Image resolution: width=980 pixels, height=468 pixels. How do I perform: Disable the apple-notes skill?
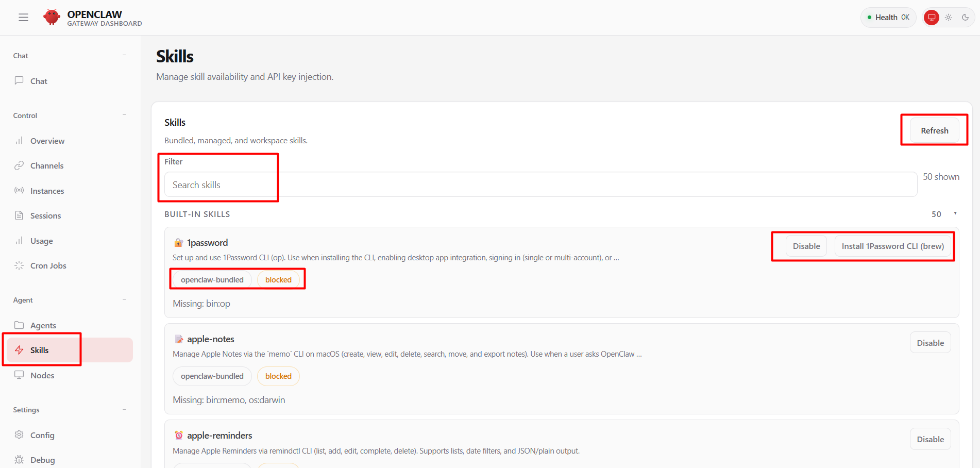[x=930, y=343]
